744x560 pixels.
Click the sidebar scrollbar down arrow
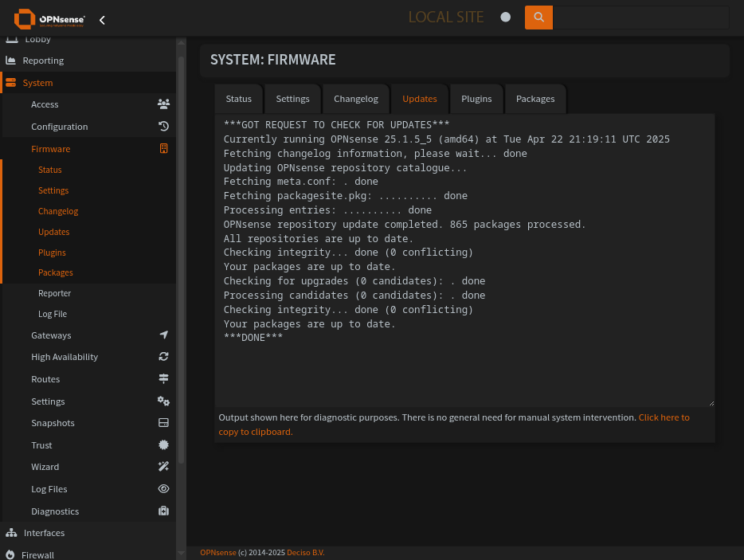tap(181, 554)
